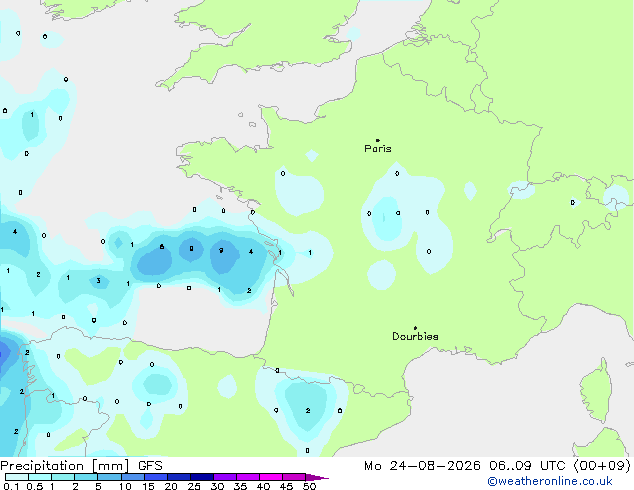Click the (00+09) forecast offset text
This screenshot has height=490, width=634.
tap(602, 466)
